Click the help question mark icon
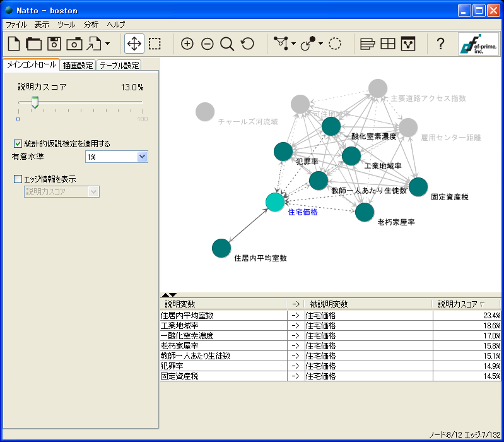 pyautogui.click(x=440, y=44)
